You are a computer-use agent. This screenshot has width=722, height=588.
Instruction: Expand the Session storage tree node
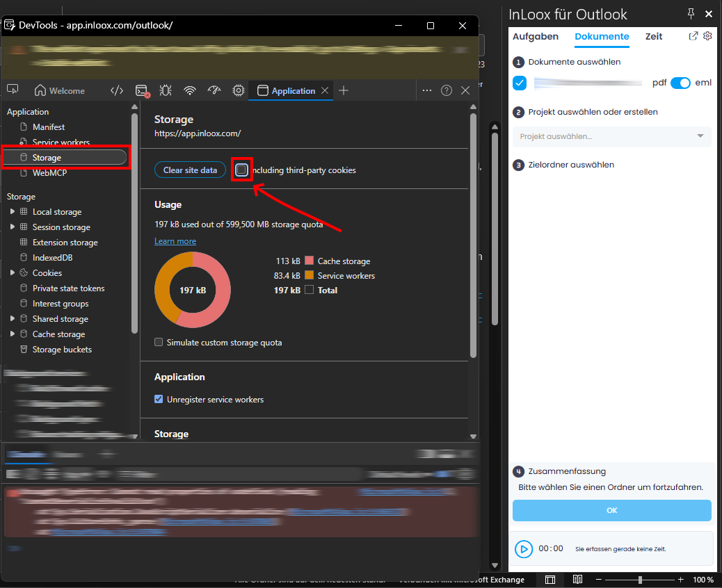(x=13, y=227)
